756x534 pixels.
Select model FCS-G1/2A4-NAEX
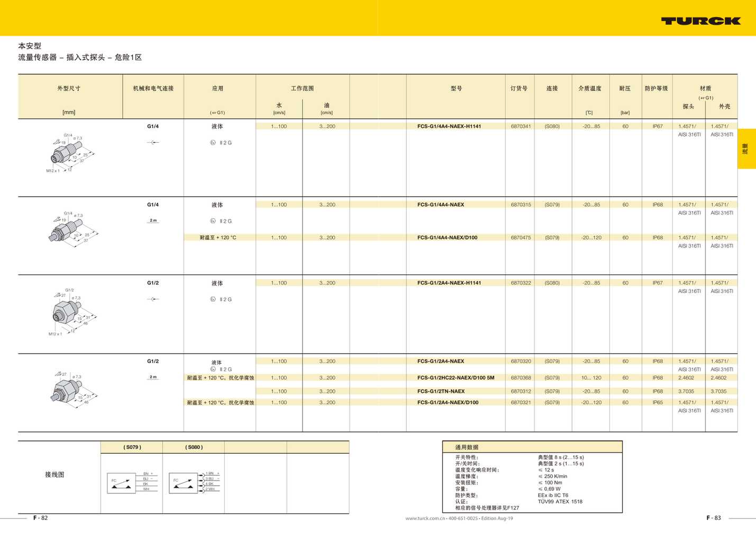coord(441,361)
